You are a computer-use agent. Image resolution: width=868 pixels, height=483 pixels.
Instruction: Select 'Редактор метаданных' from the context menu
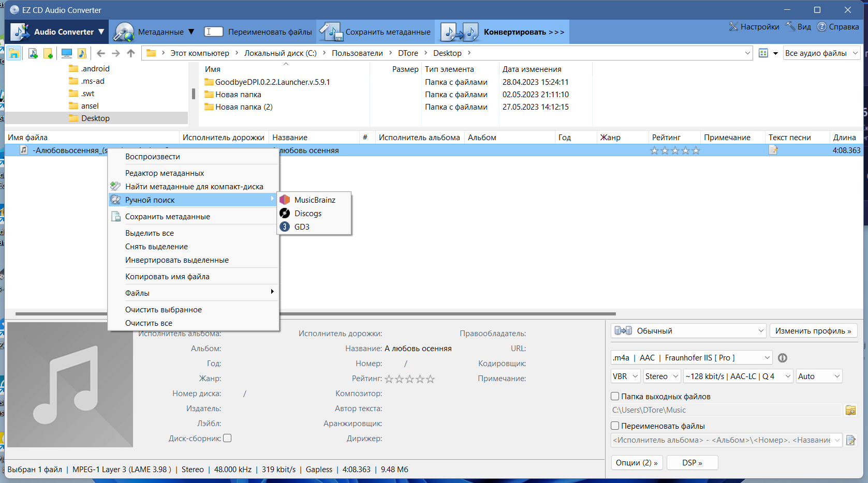tap(165, 173)
